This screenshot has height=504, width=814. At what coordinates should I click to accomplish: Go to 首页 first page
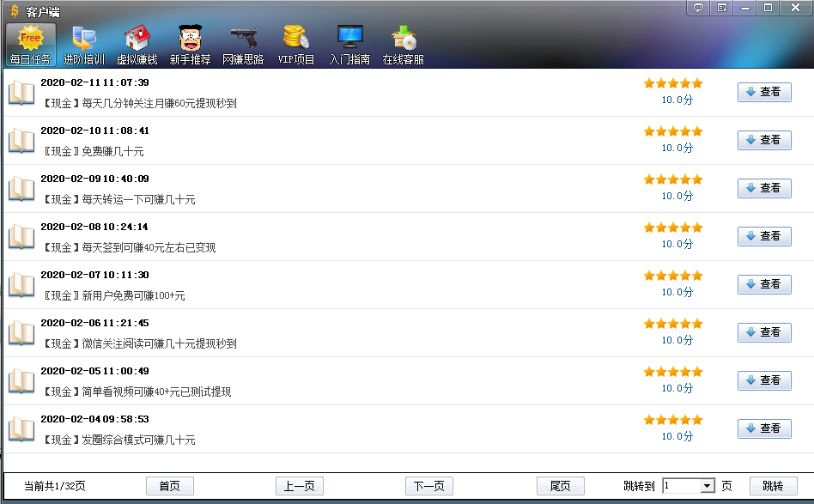click(x=170, y=486)
